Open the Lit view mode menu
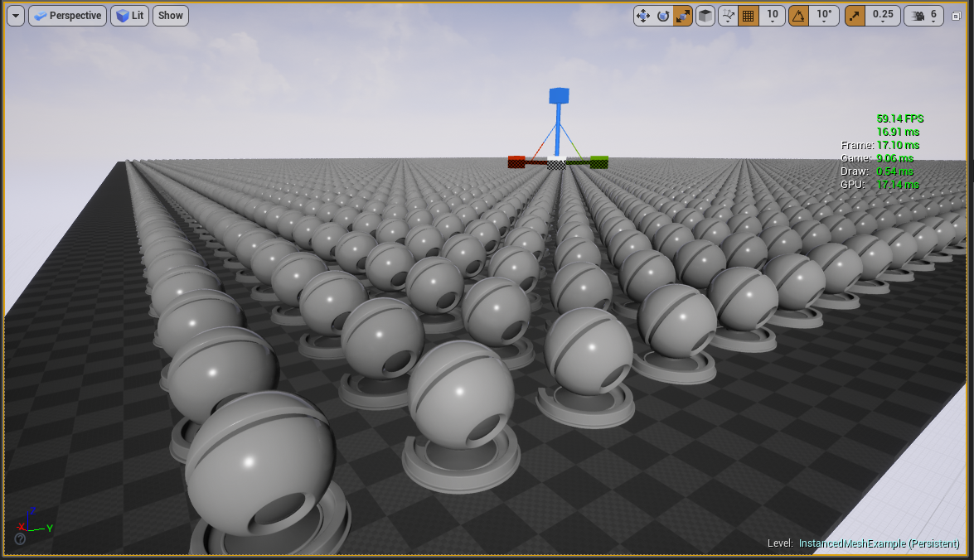 [130, 16]
